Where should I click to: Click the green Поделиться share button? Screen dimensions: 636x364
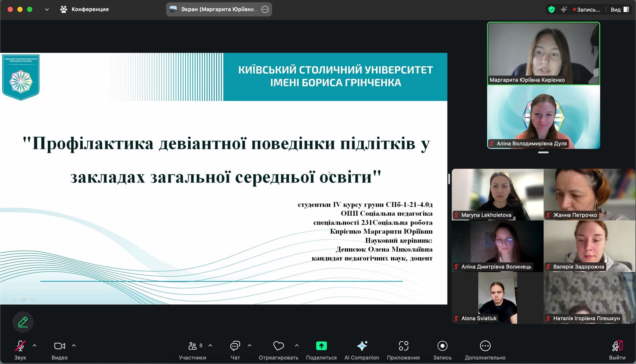[x=322, y=346]
